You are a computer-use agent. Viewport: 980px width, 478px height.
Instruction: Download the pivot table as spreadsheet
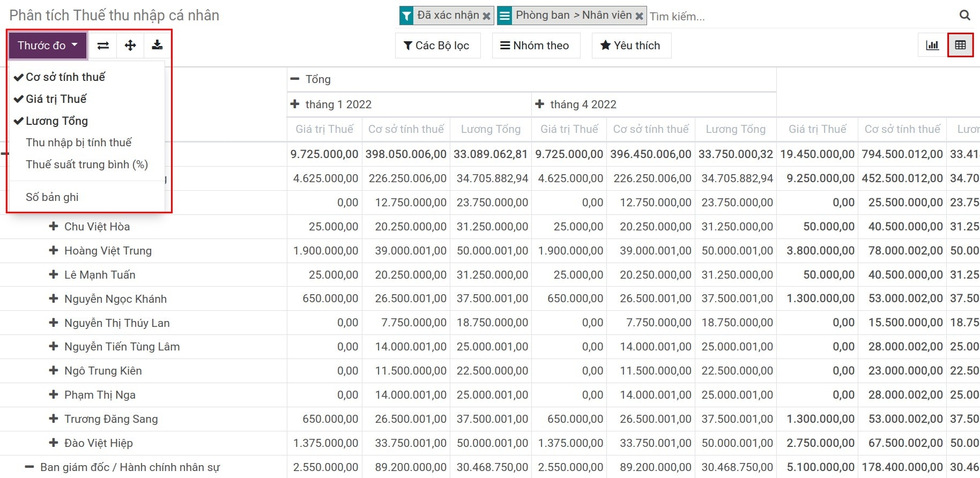pyautogui.click(x=157, y=46)
